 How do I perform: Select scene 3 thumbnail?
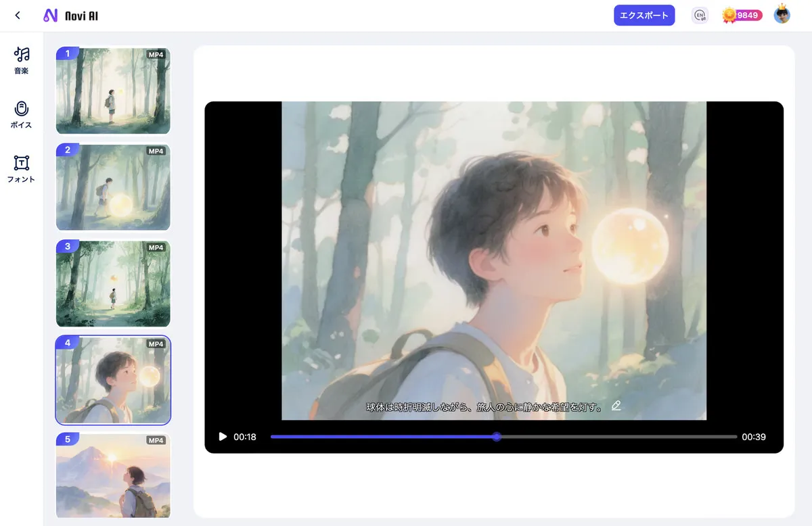click(113, 284)
